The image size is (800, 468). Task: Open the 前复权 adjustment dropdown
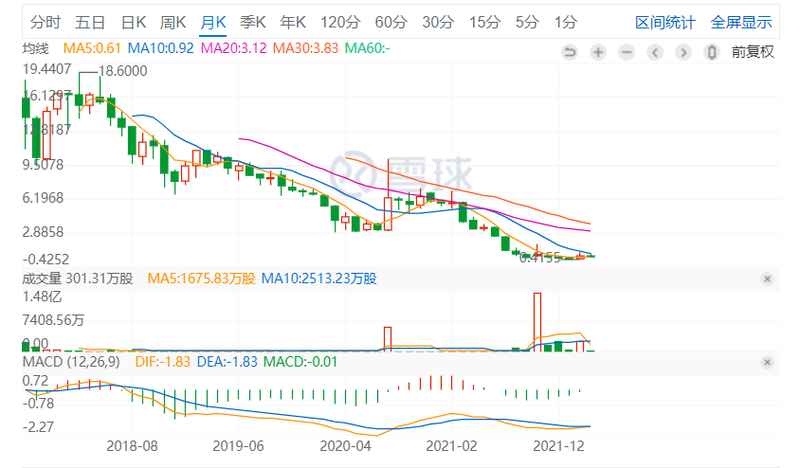[753, 52]
